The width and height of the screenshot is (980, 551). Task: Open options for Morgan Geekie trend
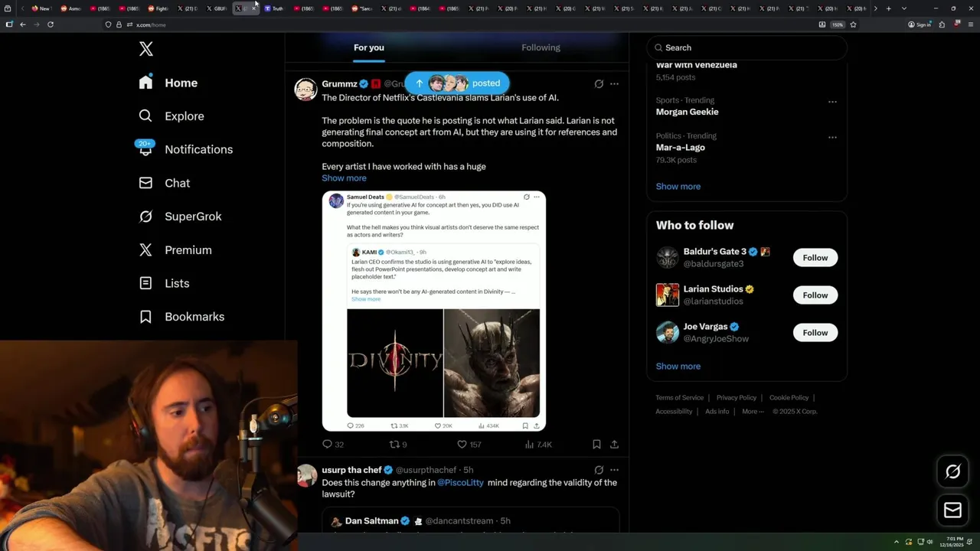point(832,102)
